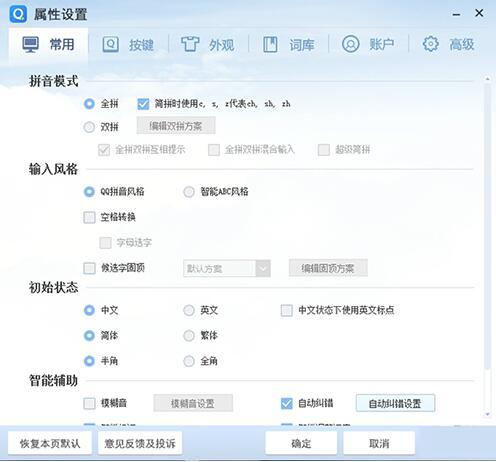
Task: Click the scrollbar down arrow
Action: (x=487, y=414)
